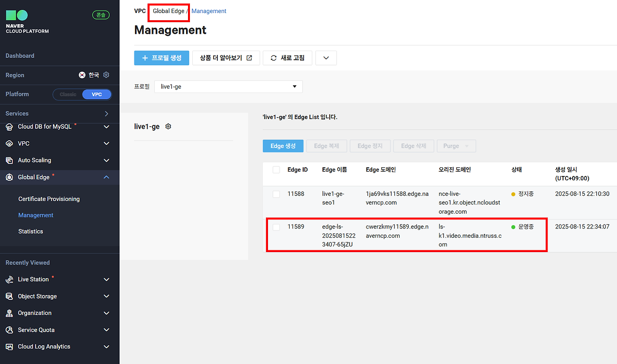Click the 오리진 도메인 column header
Viewport: 617px width, 364px height.
point(455,170)
